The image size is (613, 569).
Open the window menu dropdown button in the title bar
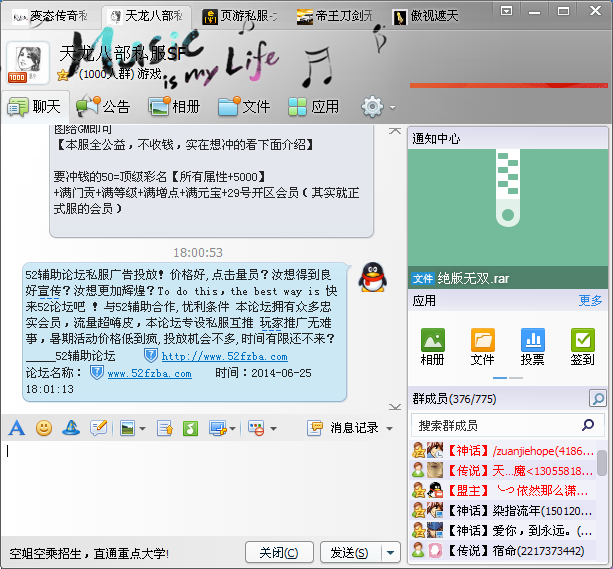pyautogui.click(x=506, y=11)
